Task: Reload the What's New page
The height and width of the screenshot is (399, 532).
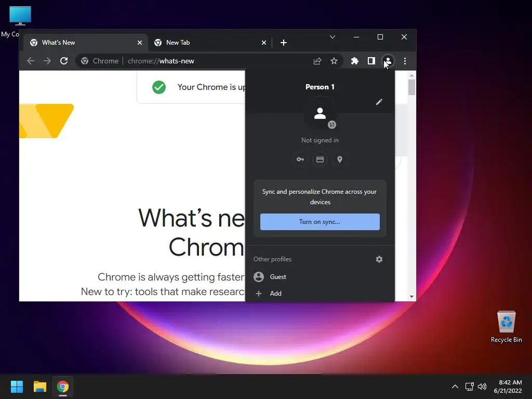Action: [64, 61]
